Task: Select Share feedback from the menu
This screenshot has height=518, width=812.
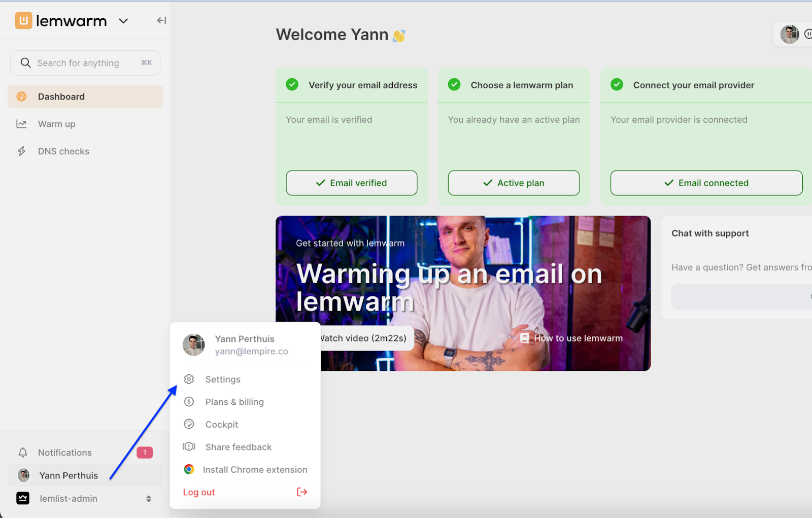Action: pos(238,447)
